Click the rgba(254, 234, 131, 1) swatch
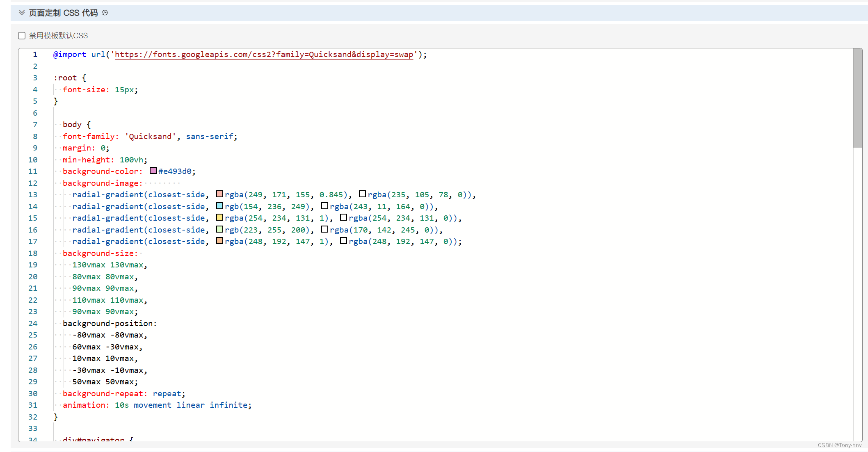The width and height of the screenshot is (868, 452). pyautogui.click(x=219, y=217)
